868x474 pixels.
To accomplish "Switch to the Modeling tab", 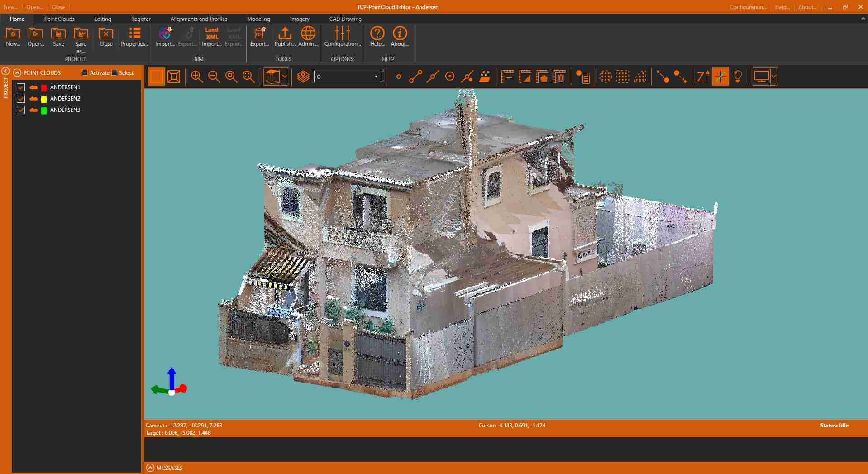I will [258, 19].
